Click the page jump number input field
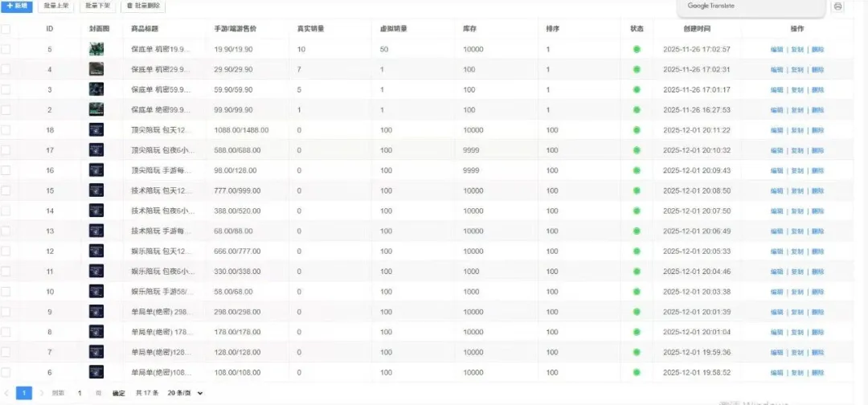The width and height of the screenshot is (868, 405). pos(80,393)
